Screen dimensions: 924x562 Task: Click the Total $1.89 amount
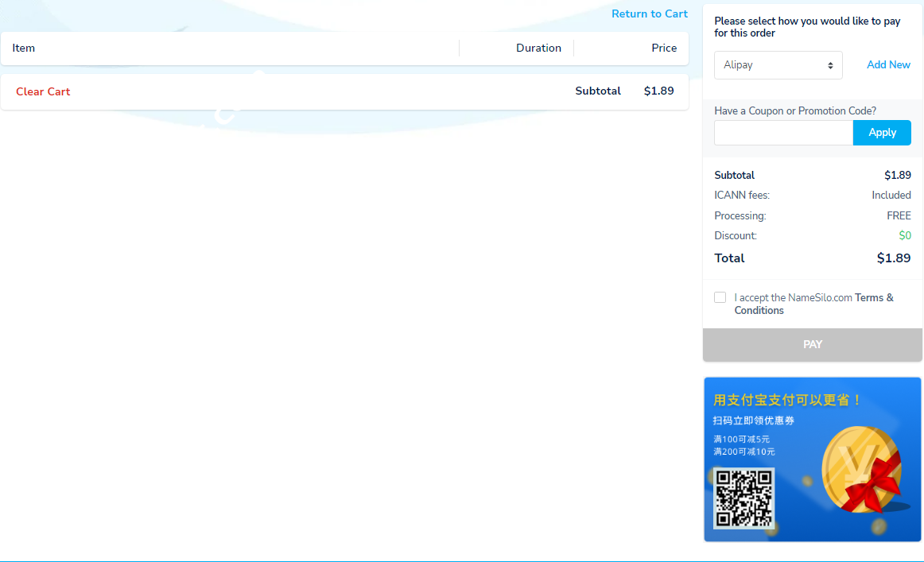coord(893,258)
